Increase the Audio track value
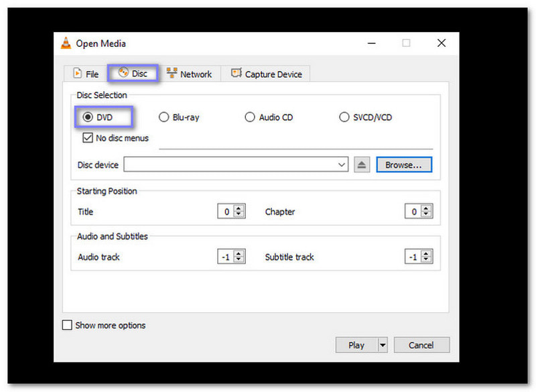536x392 pixels. tap(239, 253)
